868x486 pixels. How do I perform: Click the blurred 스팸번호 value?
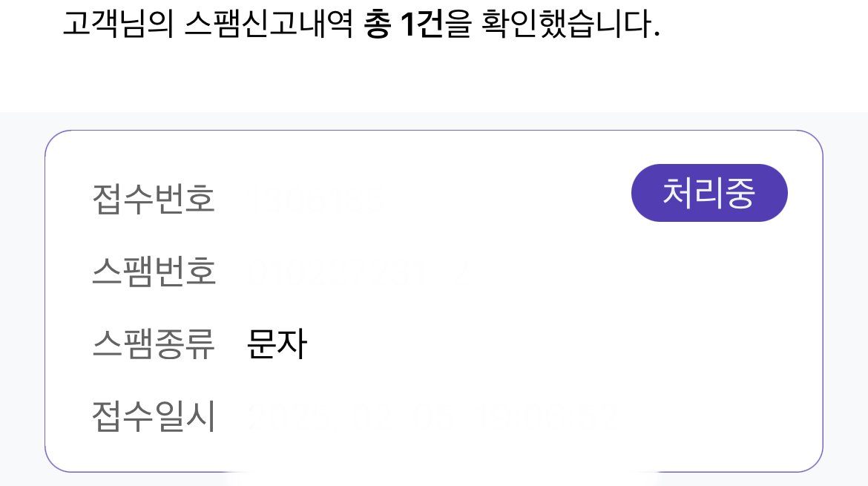tap(356, 272)
